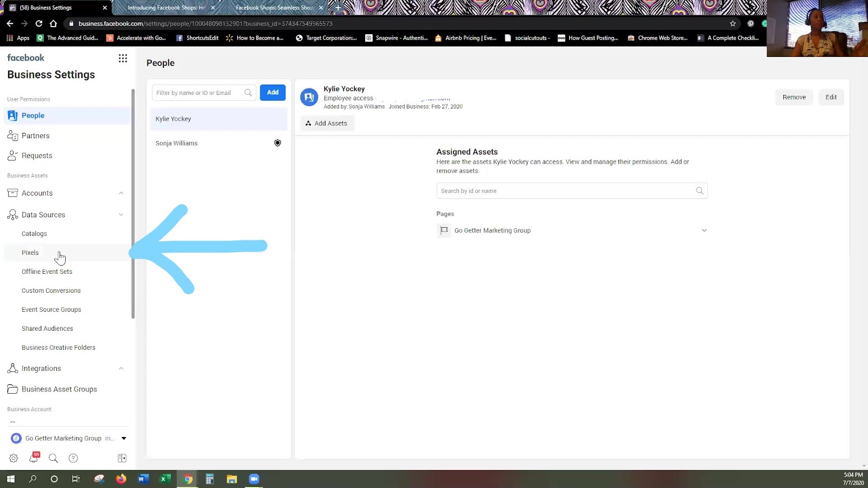Open Snipping Tool from the taskbar
868x488 pixels.
99,479
